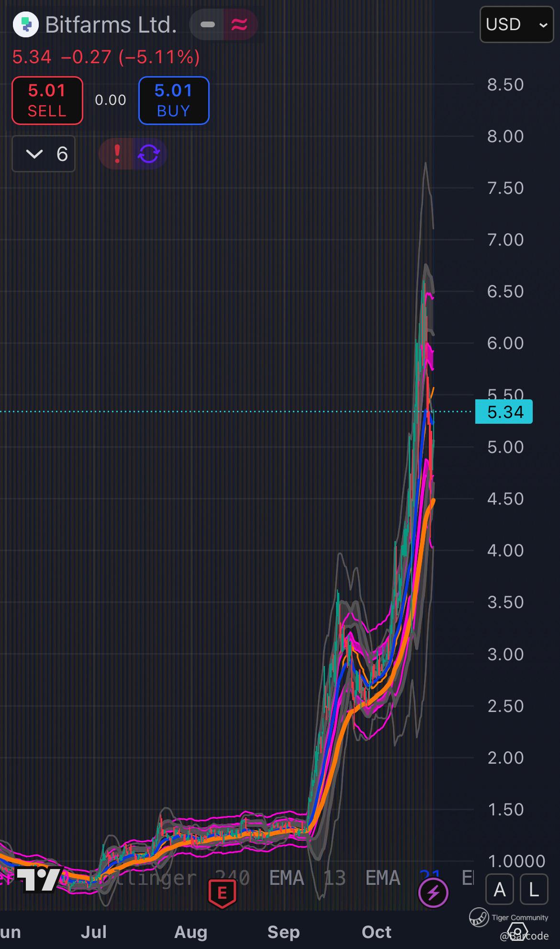This screenshot has width=560, height=949.
Task: Tap the BUY 5.01 button
Action: [174, 101]
